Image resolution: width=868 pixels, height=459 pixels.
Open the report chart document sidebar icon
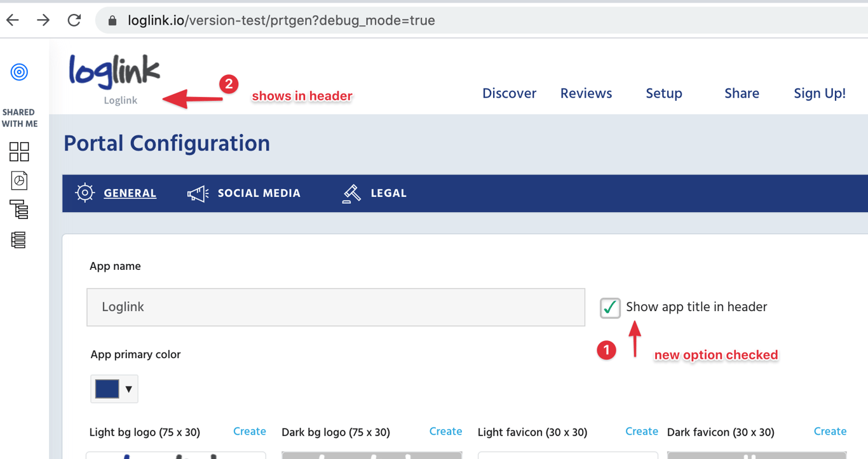tap(19, 181)
